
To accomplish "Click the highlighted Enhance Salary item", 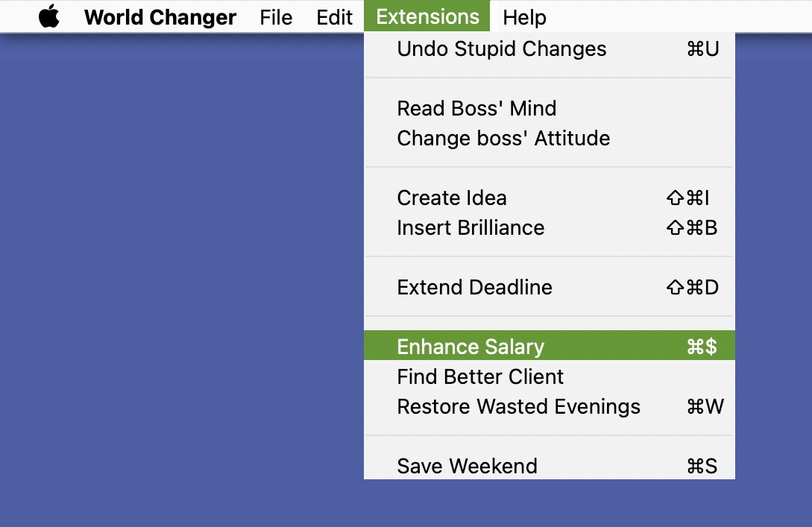I will [x=470, y=347].
